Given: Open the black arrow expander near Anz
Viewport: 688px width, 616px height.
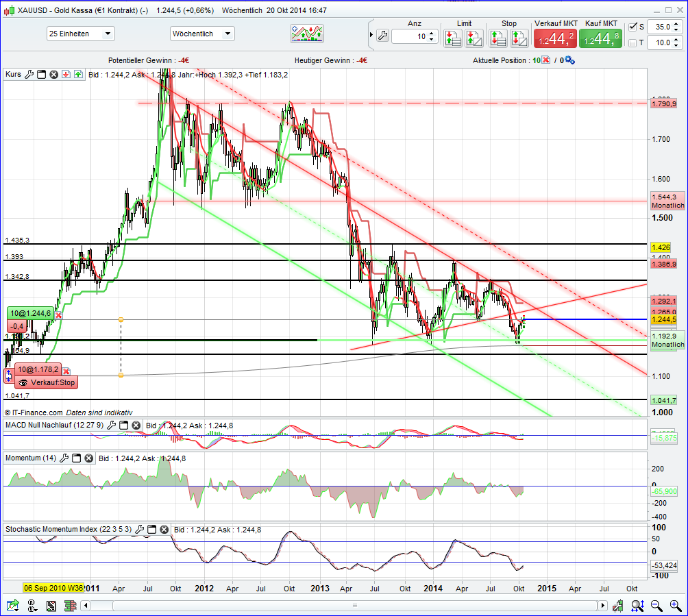Looking at the screenshot, I should (x=371, y=34).
